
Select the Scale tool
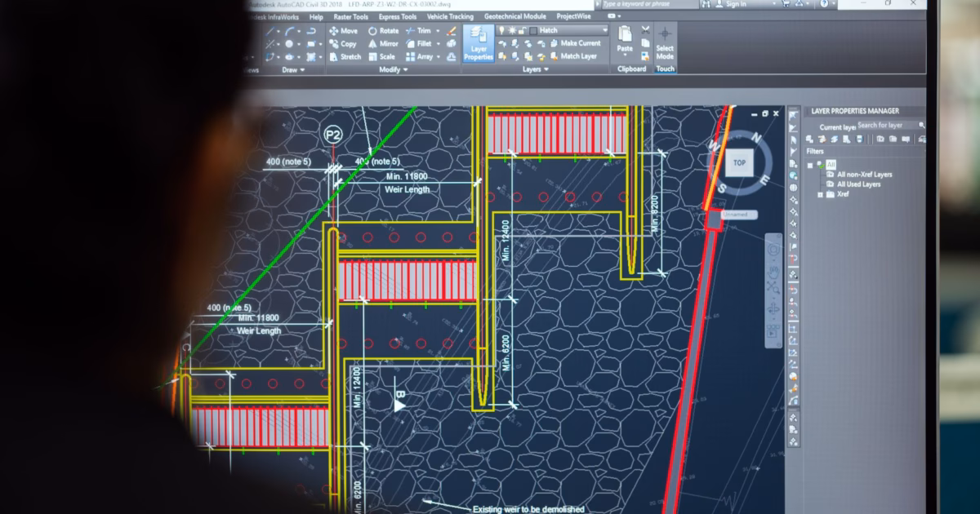tap(382, 56)
